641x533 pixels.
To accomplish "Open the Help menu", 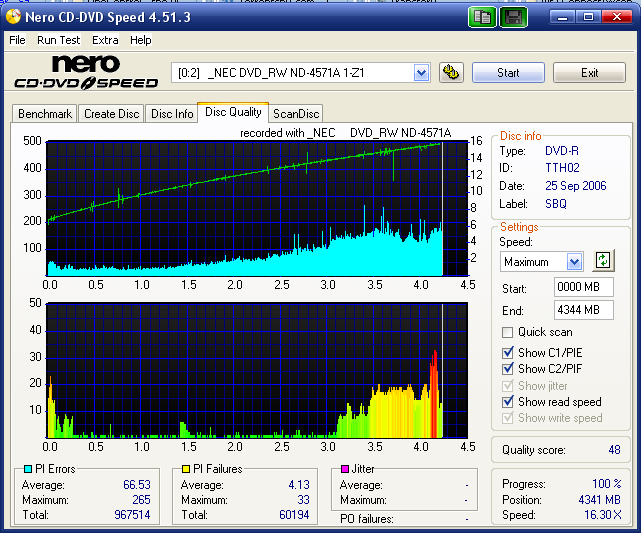I will (141, 40).
